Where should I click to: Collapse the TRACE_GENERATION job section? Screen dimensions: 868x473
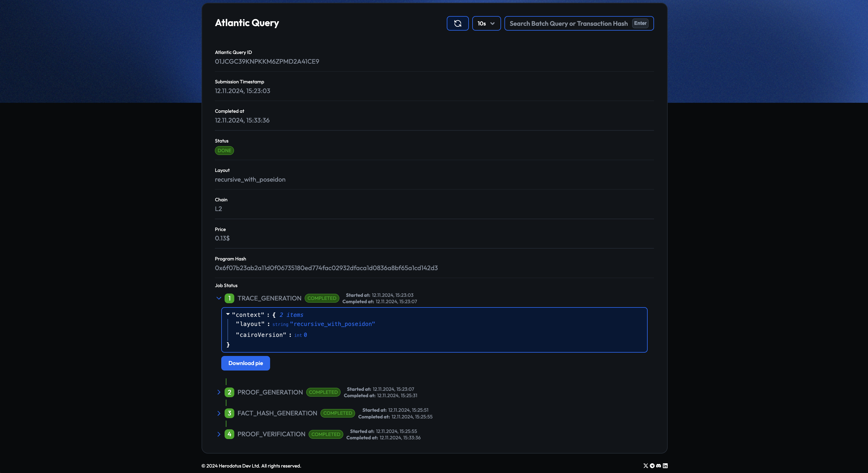pyautogui.click(x=219, y=298)
